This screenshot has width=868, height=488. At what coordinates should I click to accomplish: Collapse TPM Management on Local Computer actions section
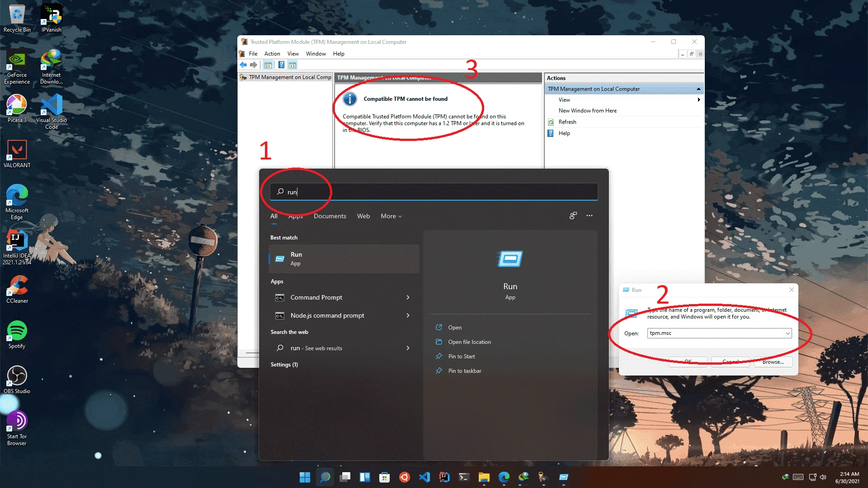coord(698,89)
